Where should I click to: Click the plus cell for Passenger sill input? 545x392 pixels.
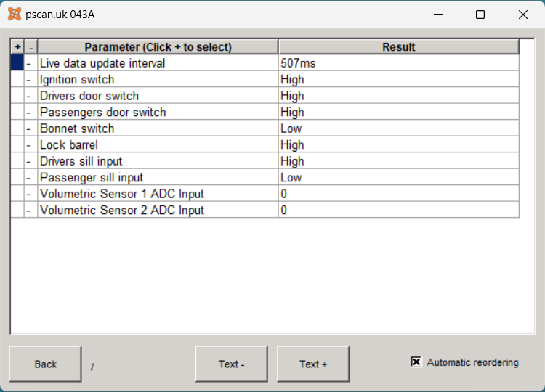pos(17,177)
